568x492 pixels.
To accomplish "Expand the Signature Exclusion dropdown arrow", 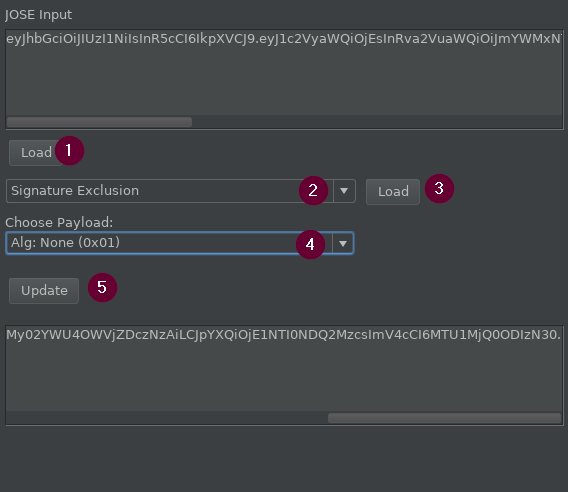I will click(344, 191).
